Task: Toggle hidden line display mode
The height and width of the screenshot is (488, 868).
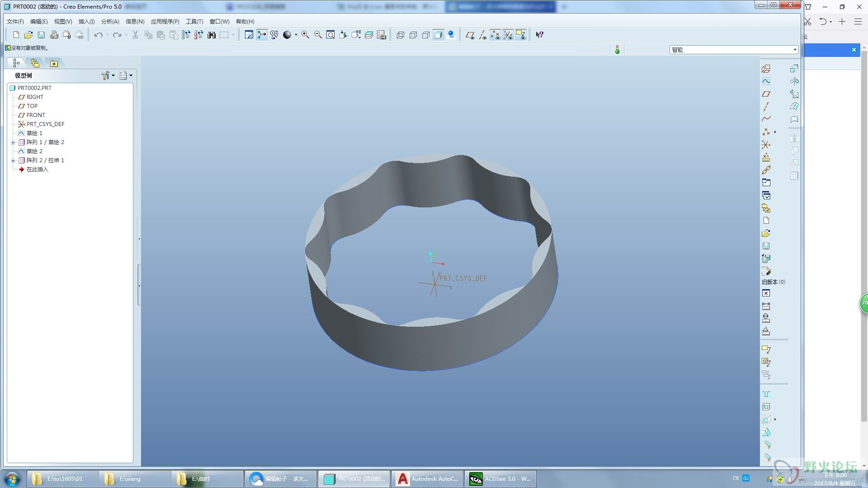Action: pos(413,35)
